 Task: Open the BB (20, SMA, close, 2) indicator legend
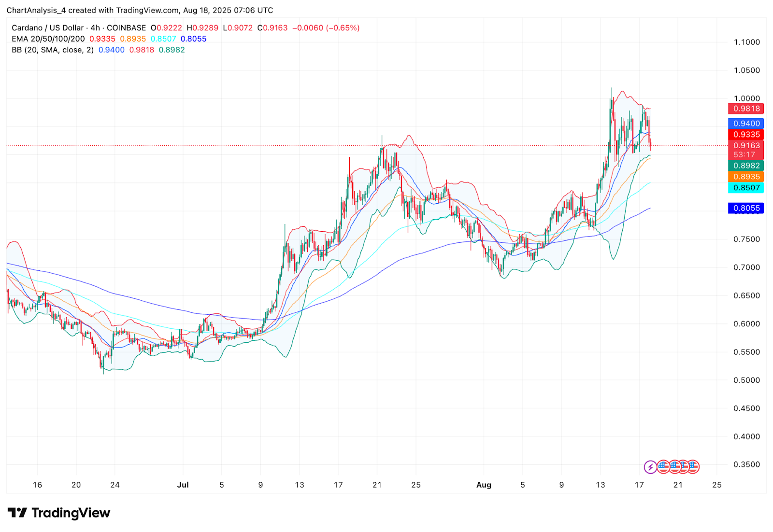click(x=53, y=50)
